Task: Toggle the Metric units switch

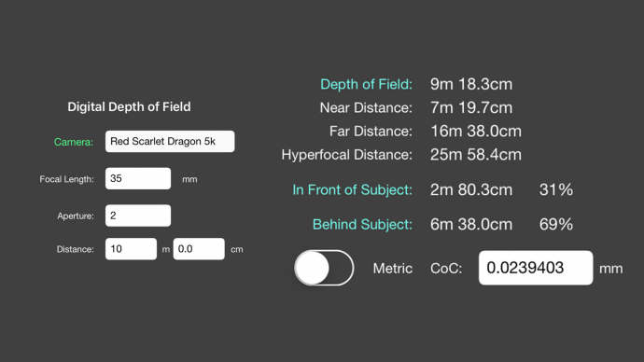Action: pyautogui.click(x=324, y=268)
